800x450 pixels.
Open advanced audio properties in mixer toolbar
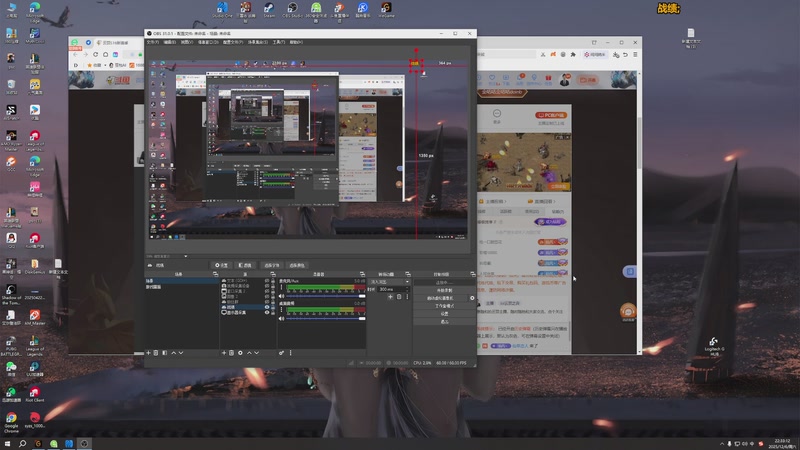coord(281,353)
